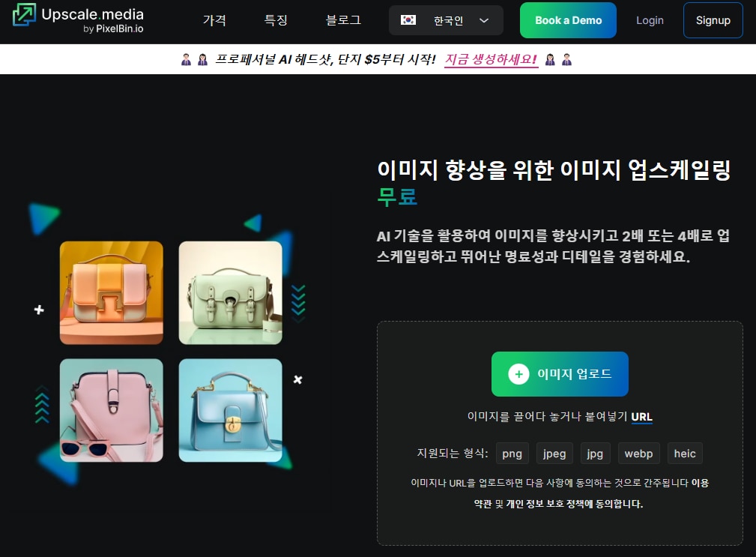756x557 pixels.
Task: Follow the 지금 생성하세요! promo link
Action: point(491,59)
